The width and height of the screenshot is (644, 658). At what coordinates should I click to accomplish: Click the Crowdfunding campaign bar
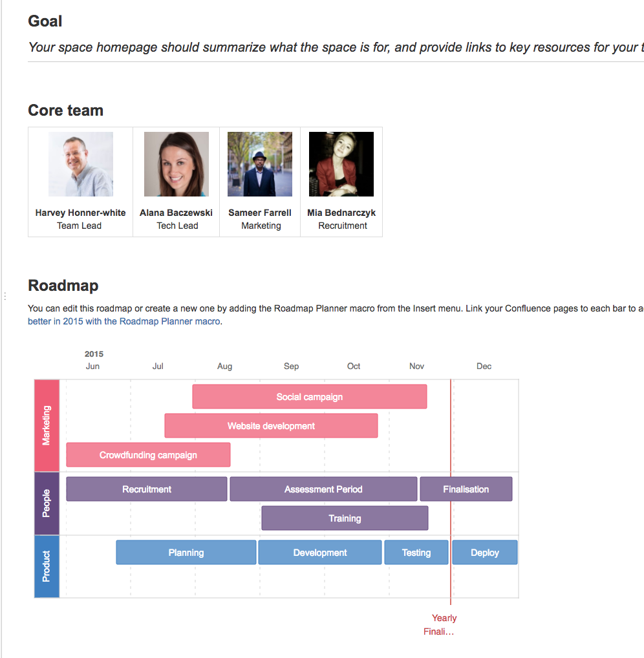[148, 455]
